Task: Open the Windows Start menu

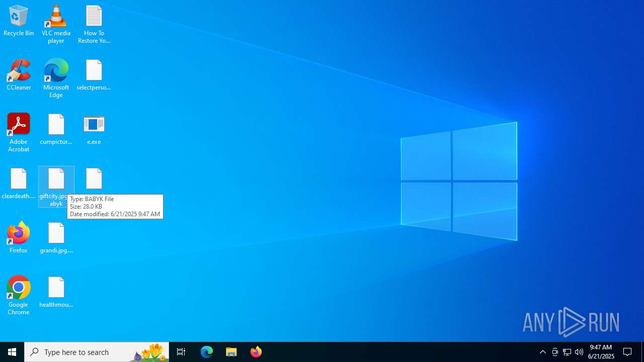Action: coord(12,352)
